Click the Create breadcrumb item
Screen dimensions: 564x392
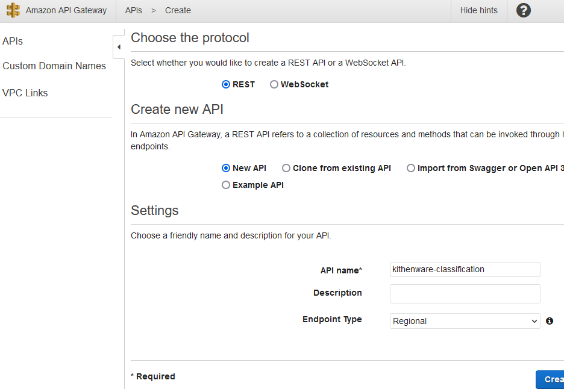178,10
